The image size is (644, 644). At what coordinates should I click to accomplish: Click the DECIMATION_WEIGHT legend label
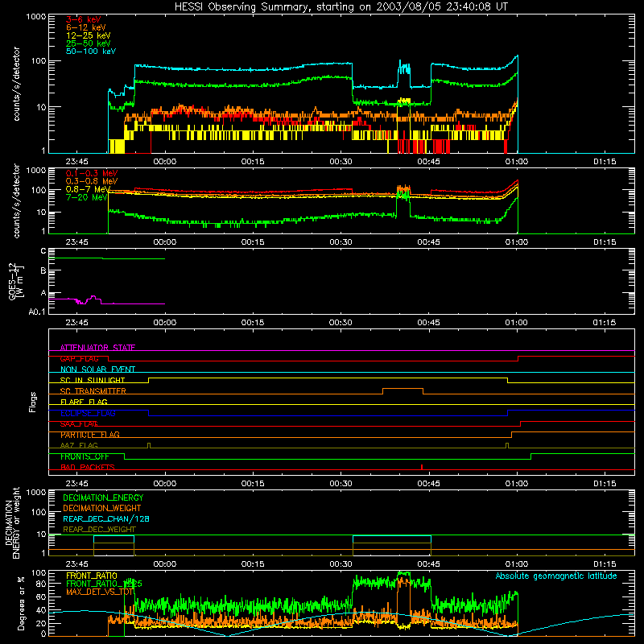pyautogui.click(x=102, y=508)
